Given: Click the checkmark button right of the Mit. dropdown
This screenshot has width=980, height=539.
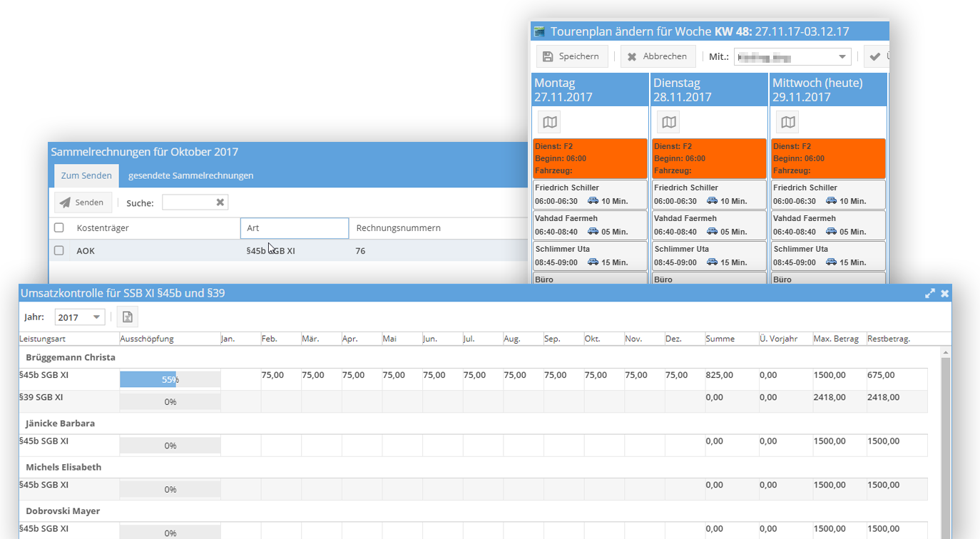Looking at the screenshot, I should (x=875, y=56).
